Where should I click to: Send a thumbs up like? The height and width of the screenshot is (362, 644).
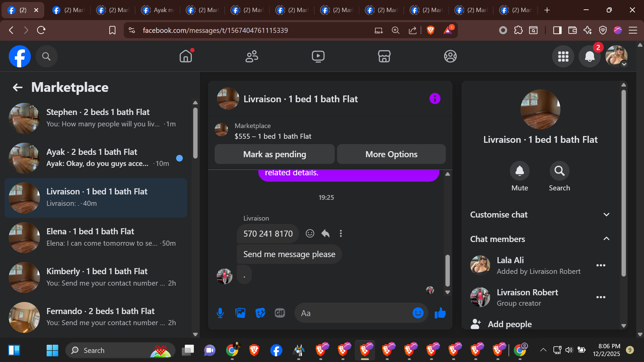440,313
